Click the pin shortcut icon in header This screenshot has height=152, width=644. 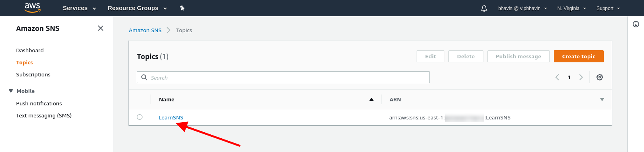pyautogui.click(x=182, y=8)
